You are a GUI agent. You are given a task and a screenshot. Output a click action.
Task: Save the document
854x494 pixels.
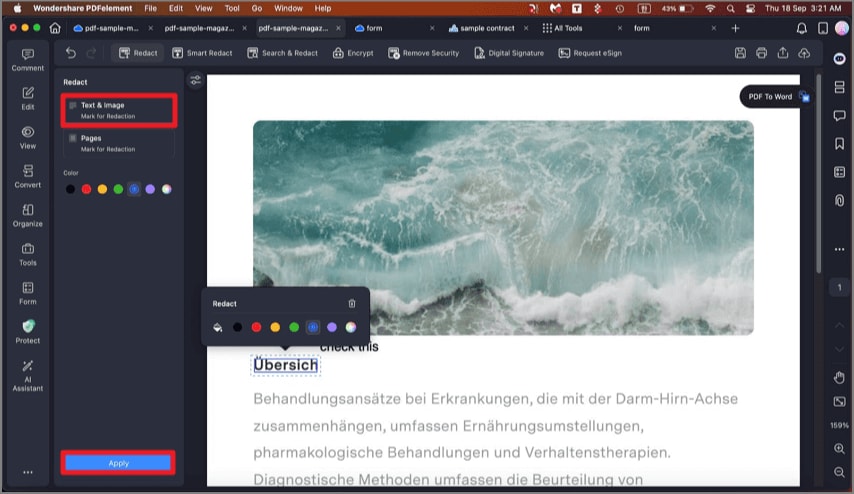(x=740, y=53)
